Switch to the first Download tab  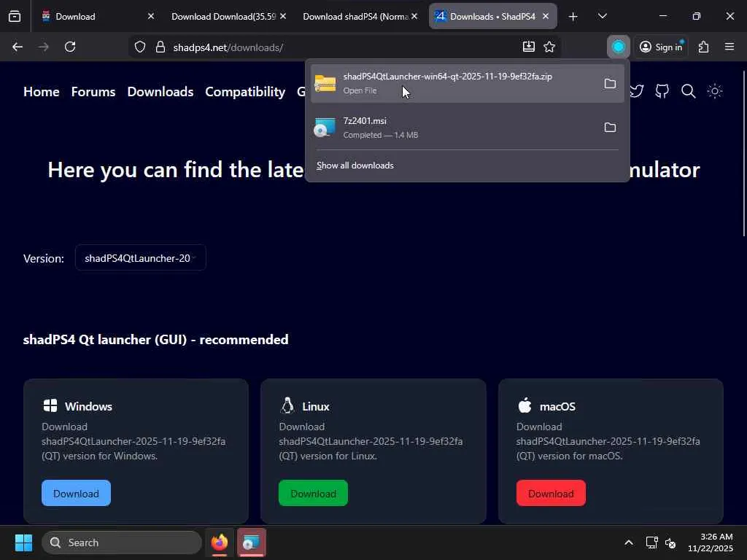point(97,16)
